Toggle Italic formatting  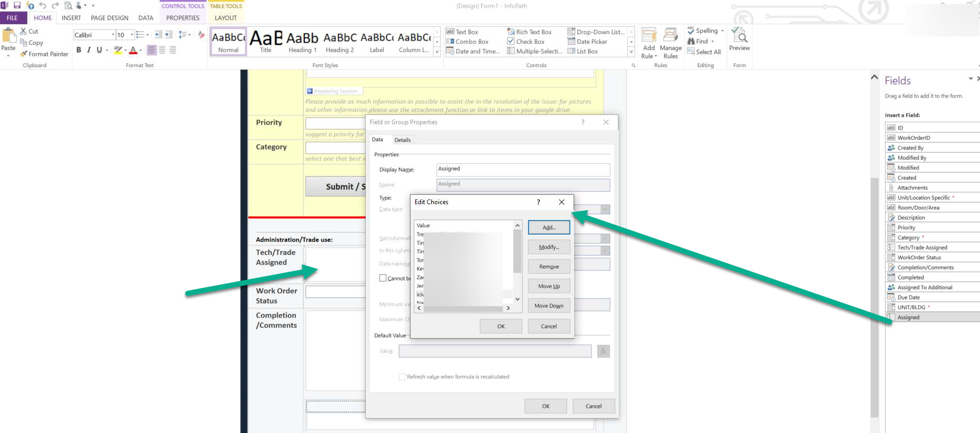click(x=89, y=50)
